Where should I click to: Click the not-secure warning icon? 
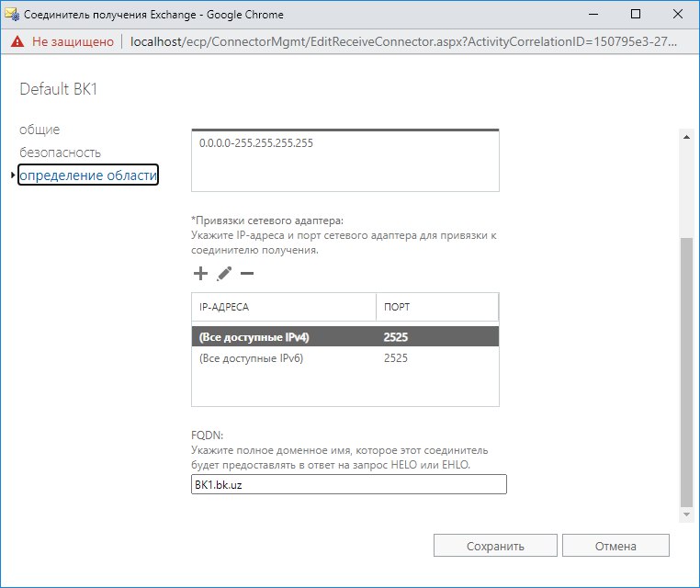pyautogui.click(x=17, y=41)
